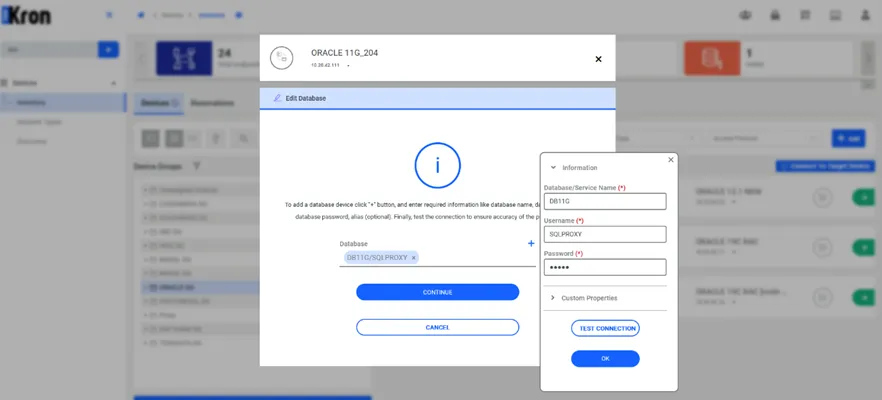Click the blue Add button
This screenshot has height=400, width=882.
pos(848,138)
